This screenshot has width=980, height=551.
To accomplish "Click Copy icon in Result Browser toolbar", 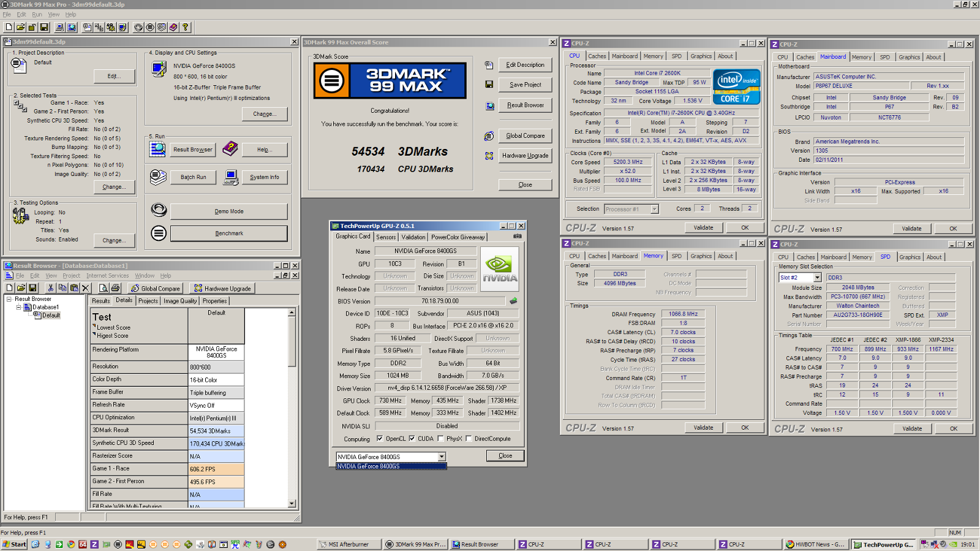I will [62, 287].
